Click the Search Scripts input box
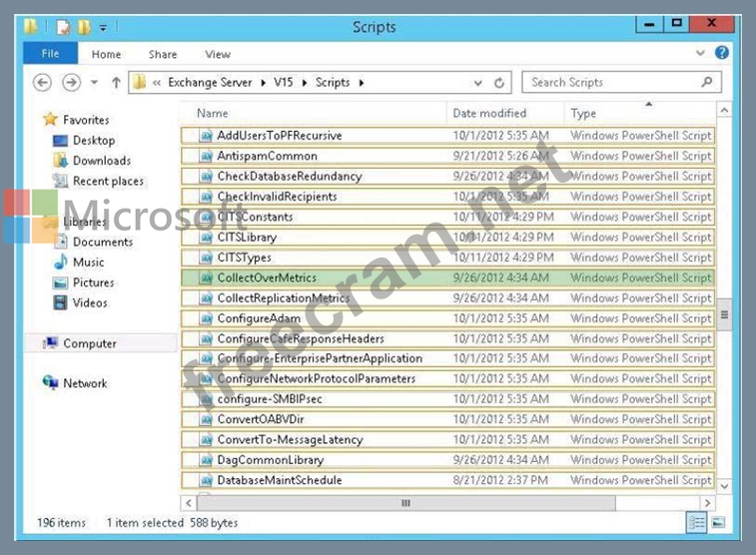The height and width of the screenshot is (555, 756). 621,83
